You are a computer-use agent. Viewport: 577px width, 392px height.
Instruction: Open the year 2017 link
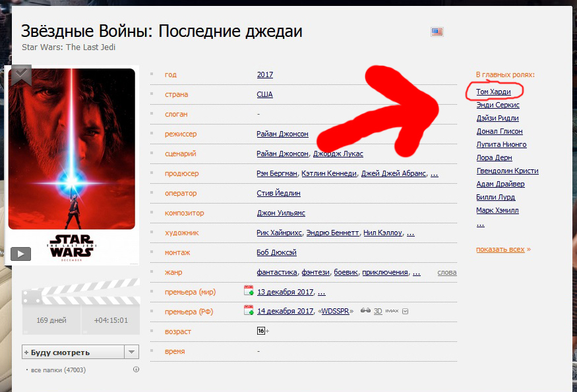point(265,74)
